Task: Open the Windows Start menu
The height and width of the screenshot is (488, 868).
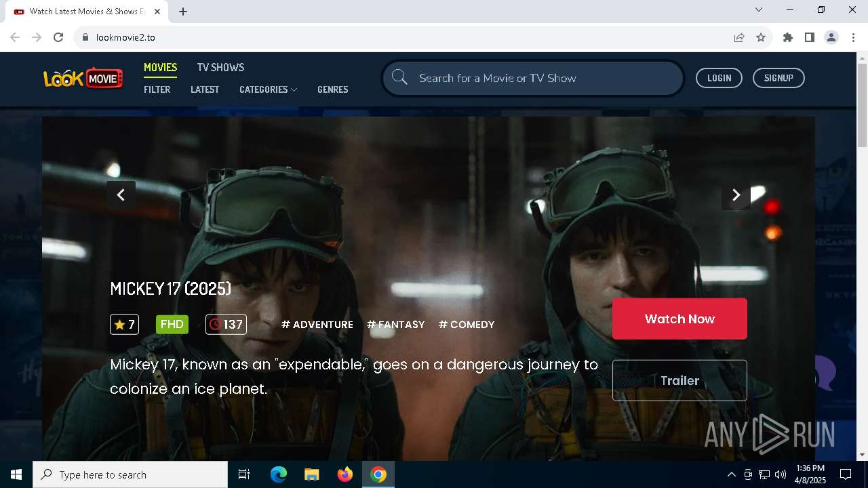Action: click(16, 474)
